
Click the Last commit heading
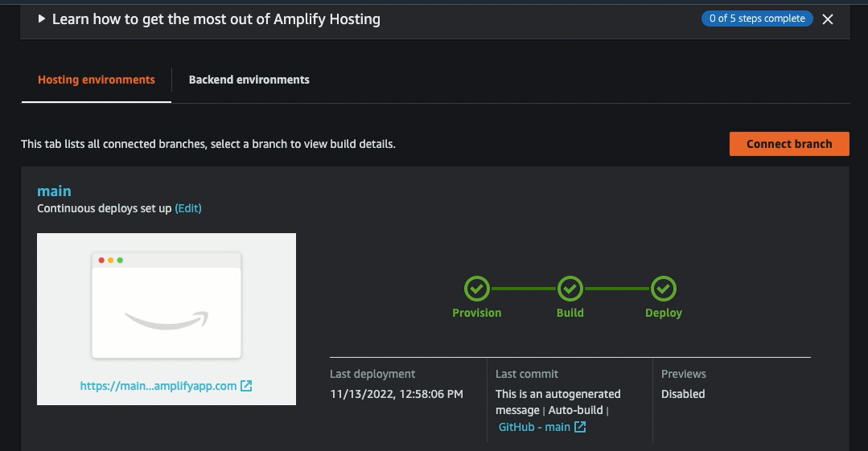(527, 374)
